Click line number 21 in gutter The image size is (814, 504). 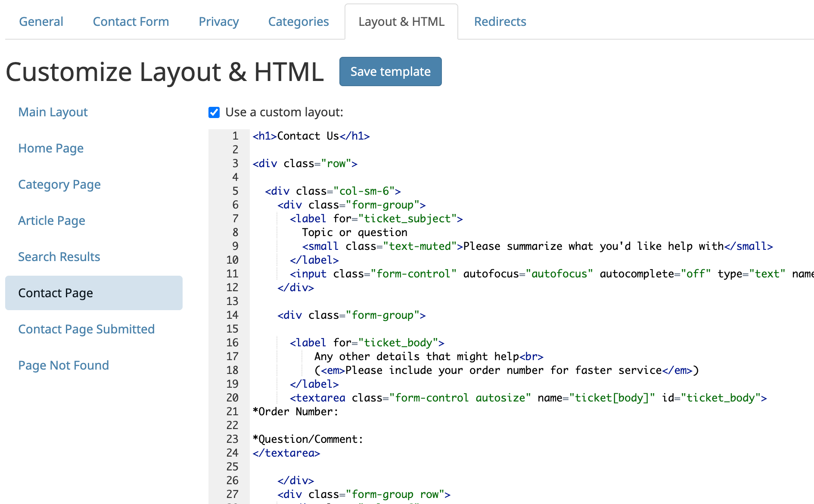pyautogui.click(x=232, y=412)
